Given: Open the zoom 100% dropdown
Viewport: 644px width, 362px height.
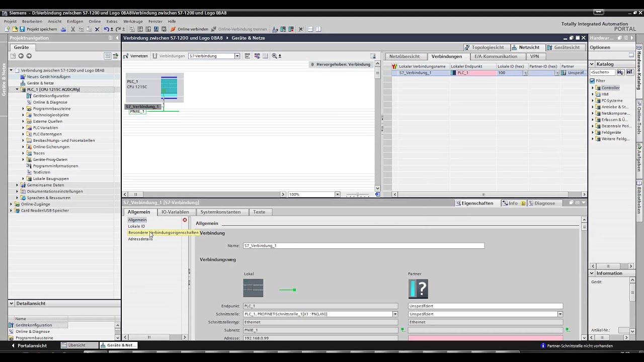Looking at the screenshot, I should (x=338, y=195).
